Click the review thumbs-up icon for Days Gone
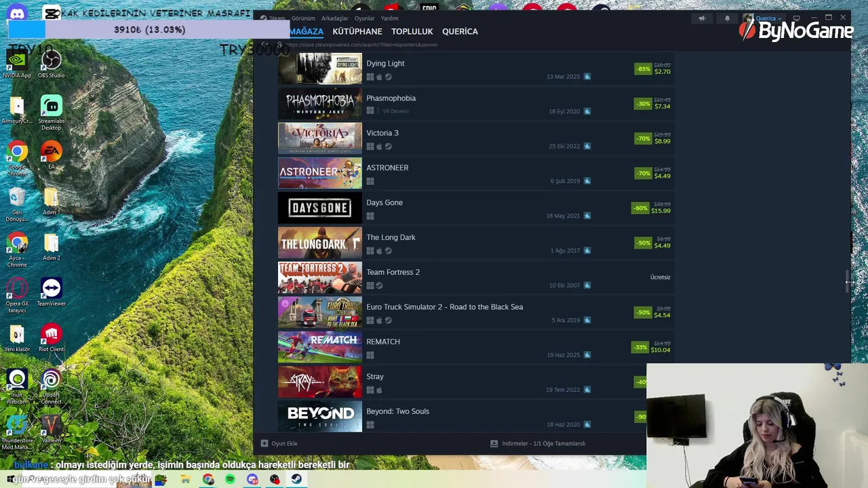 587,216
